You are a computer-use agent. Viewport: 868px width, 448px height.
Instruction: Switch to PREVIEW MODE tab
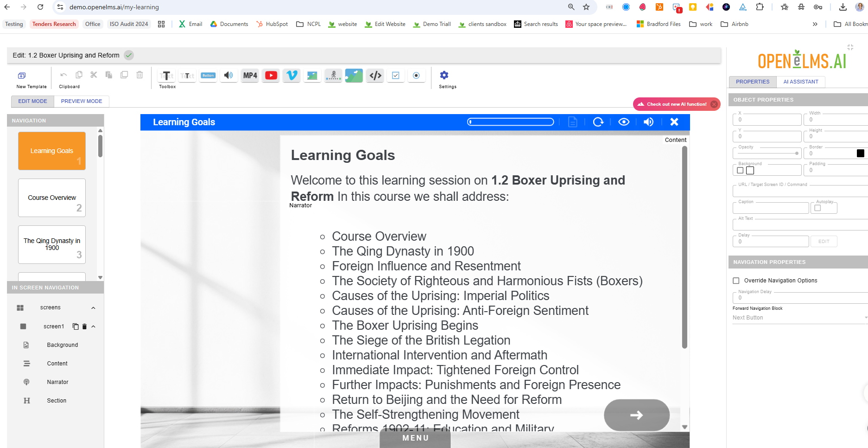82,101
